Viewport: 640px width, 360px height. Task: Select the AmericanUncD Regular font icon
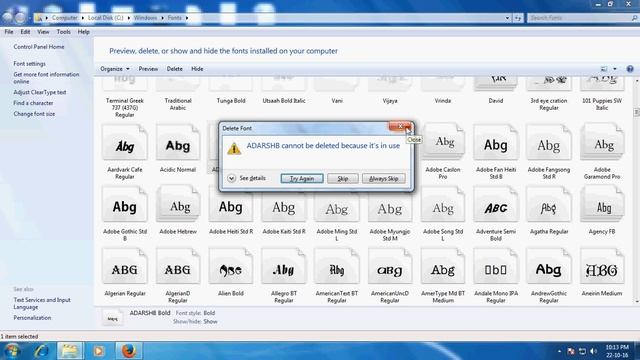390,267
